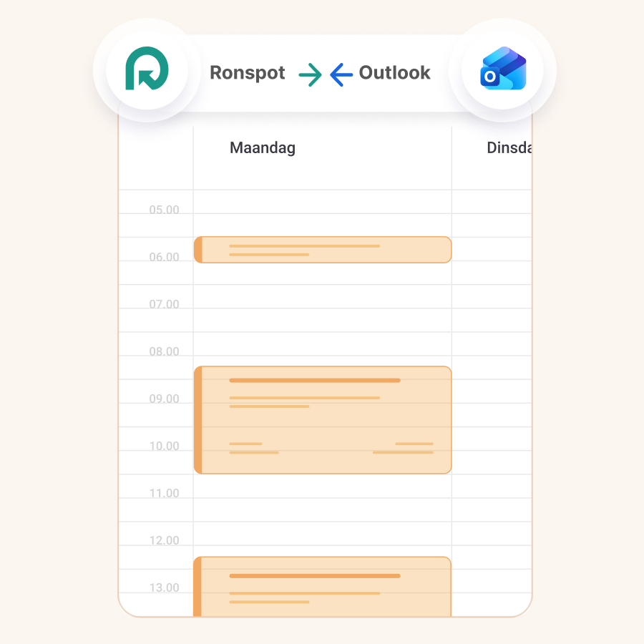Click the 13.00 time label
The height and width of the screenshot is (644, 644).
pyautogui.click(x=165, y=587)
